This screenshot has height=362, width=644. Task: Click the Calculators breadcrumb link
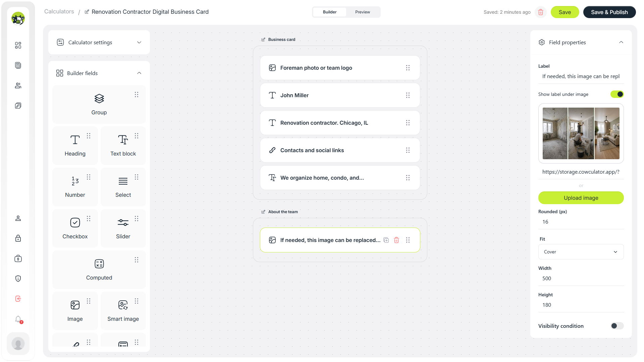pos(59,11)
